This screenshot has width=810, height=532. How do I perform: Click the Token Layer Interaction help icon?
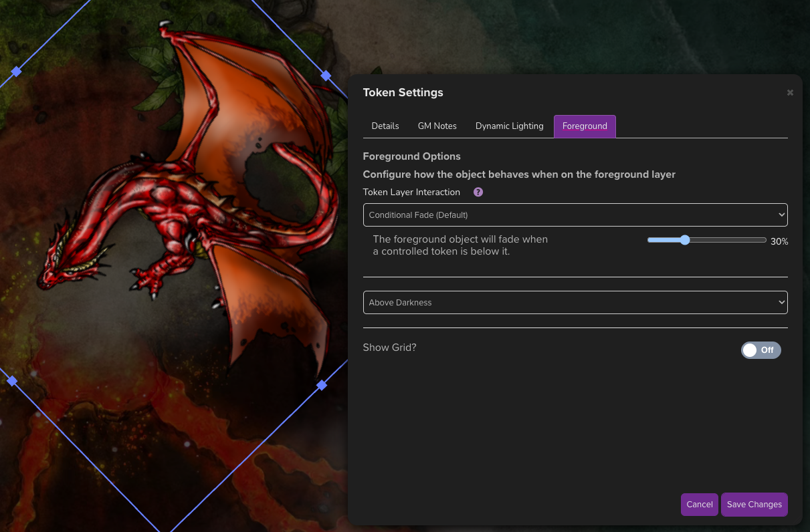pos(478,192)
